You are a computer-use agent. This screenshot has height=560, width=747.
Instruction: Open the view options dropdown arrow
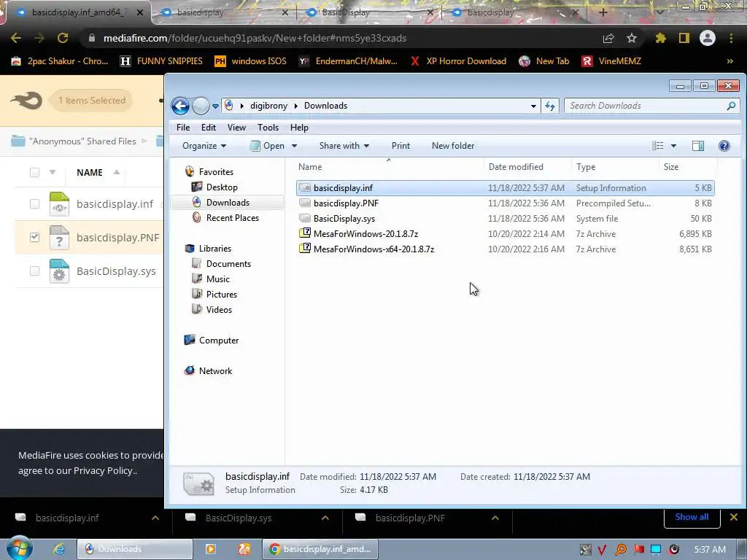point(673,146)
